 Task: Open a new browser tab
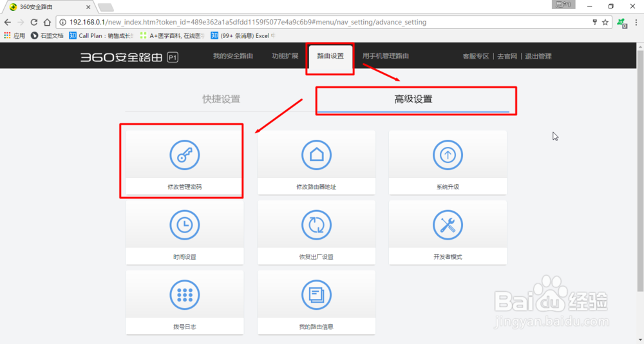coord(106,7)
